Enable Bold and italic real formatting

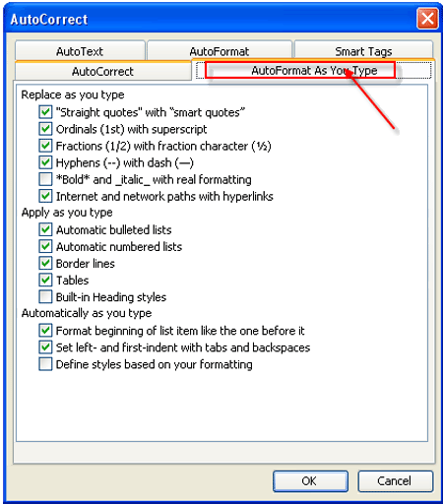[x=45, y=179]
